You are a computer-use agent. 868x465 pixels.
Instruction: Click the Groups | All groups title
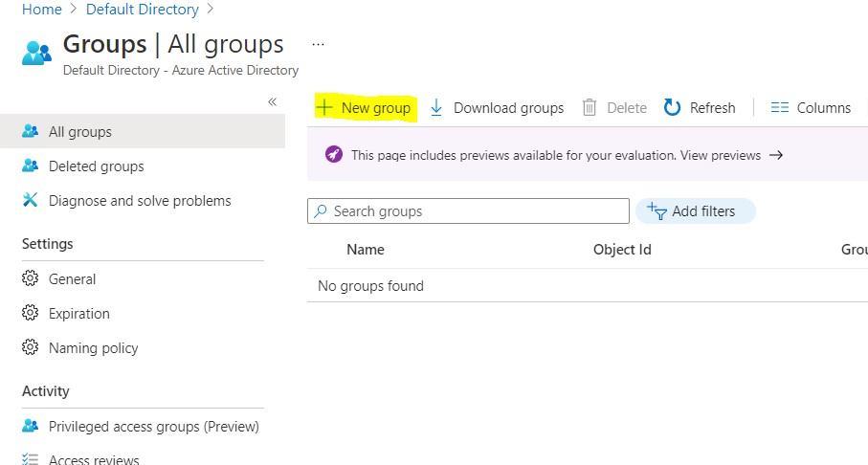coord(173,44)
